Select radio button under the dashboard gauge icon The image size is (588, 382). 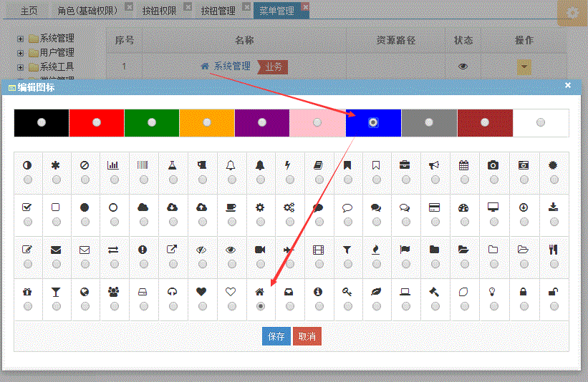(x=465, y=222)
